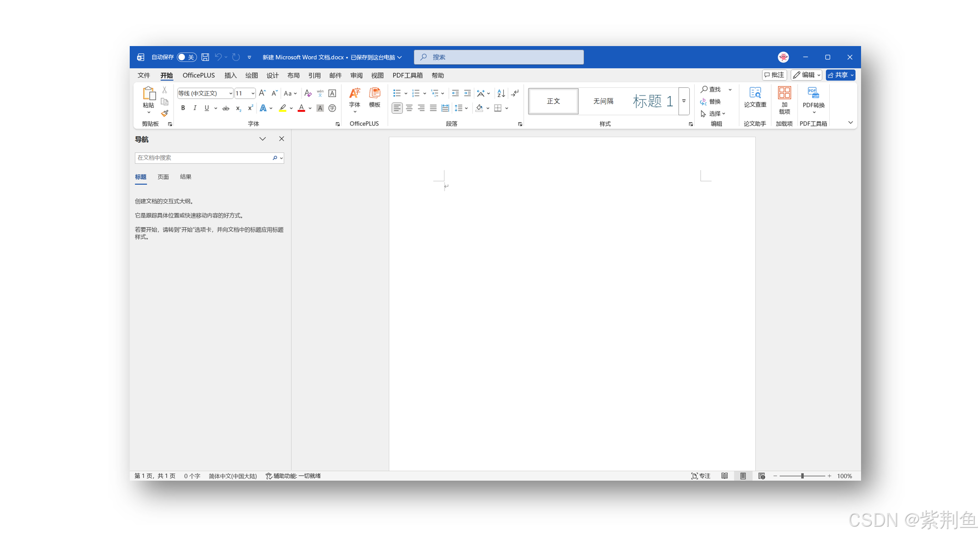Click the 批注 Comments button
The height and width of the screenshot is (537, 980).
pos(774,75)
